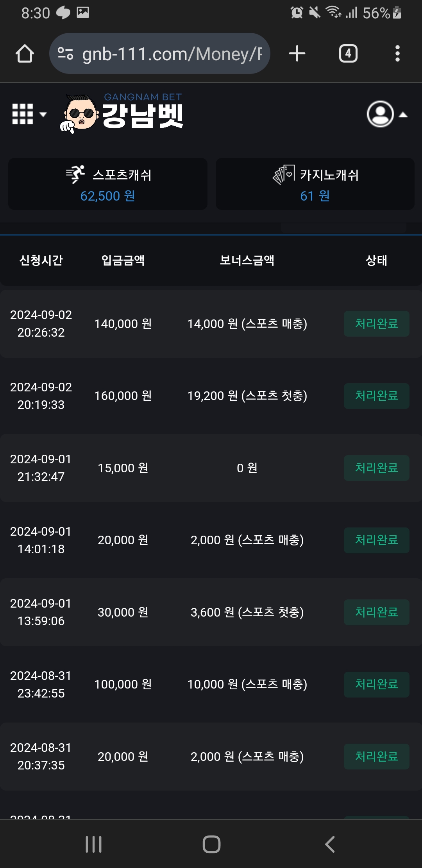Tap the site info icon in address bar
The width and height of the screenshot is (422, 868).
[65, 54]
